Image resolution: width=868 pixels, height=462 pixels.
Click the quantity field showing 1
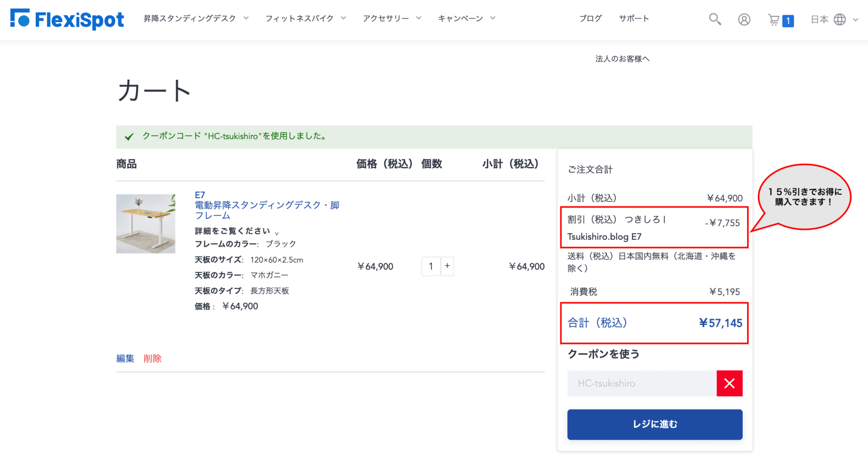pyautogui.click(x=431, y=266)
